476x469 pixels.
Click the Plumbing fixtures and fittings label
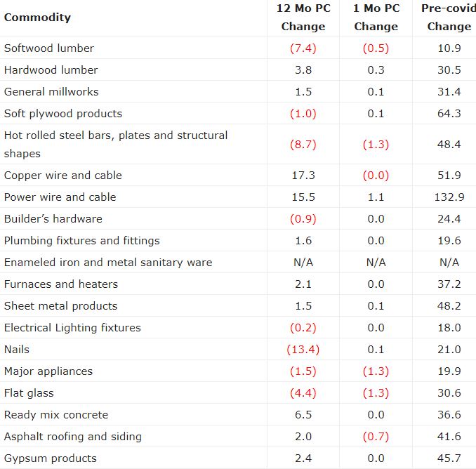tap(82, 241)
